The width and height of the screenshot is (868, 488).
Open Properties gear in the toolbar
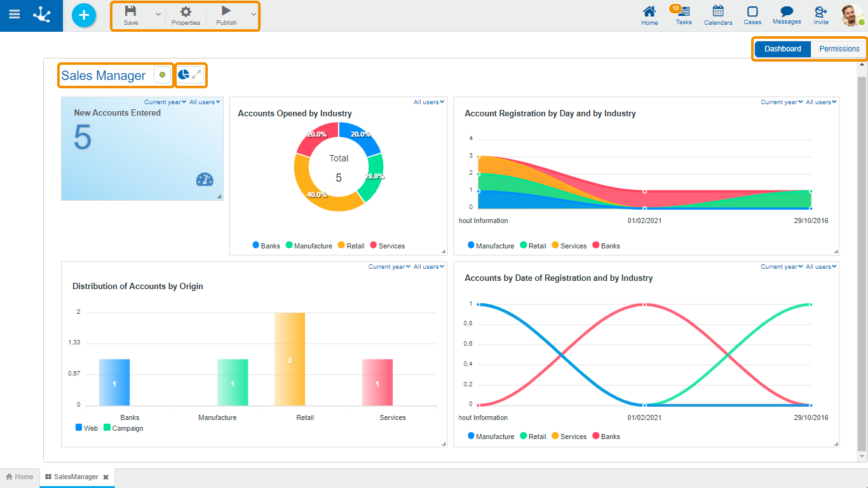[x=186, y=16]
